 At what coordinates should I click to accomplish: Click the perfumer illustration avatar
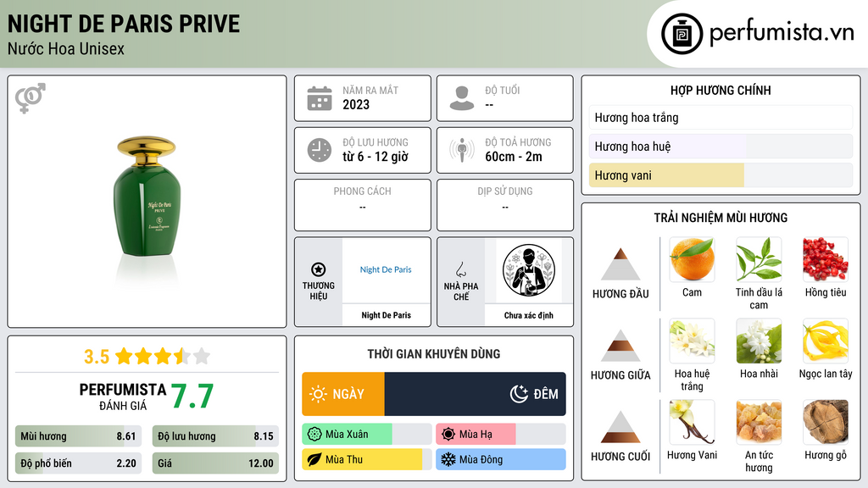point(529,270)
